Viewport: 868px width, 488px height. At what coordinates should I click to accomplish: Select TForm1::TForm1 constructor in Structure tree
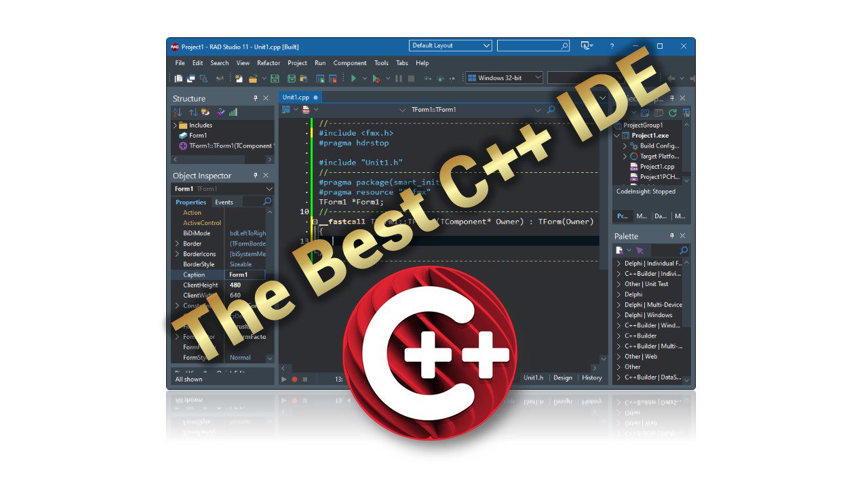point(231,146)
